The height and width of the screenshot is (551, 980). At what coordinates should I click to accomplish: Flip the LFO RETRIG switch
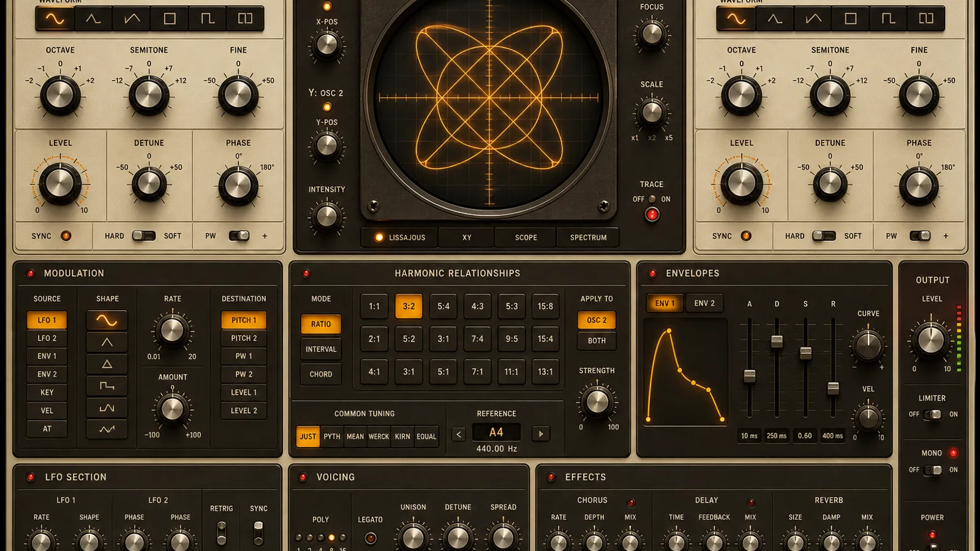222,533
